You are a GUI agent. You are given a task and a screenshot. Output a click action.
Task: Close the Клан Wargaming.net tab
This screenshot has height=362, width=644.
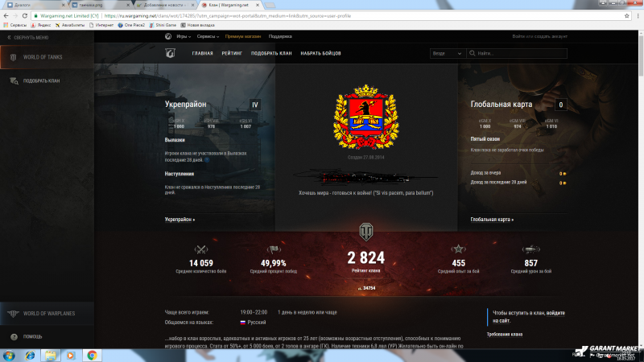258,5
